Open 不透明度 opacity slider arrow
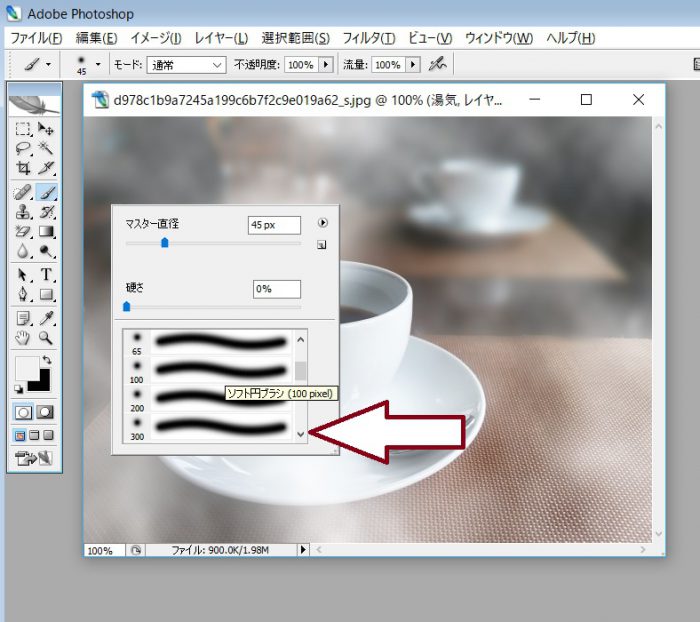The width and height of the screenshot is (700, 622). click(x=326, y=65)
